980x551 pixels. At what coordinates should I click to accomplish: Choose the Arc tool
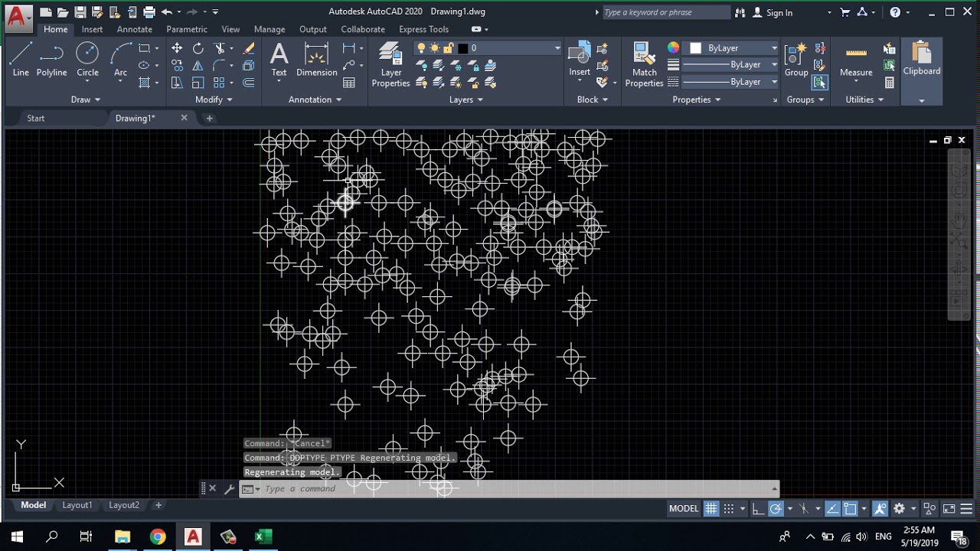120,60
